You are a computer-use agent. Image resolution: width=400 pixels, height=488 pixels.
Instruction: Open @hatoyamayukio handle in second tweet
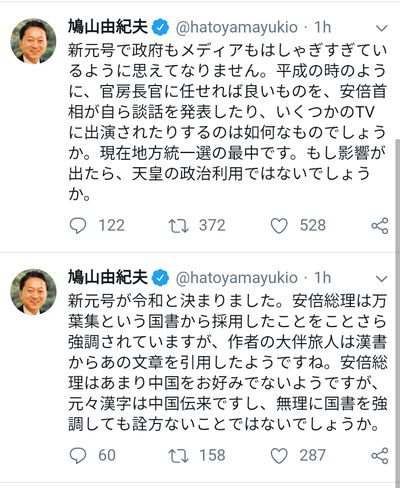[x=237, y=278]
